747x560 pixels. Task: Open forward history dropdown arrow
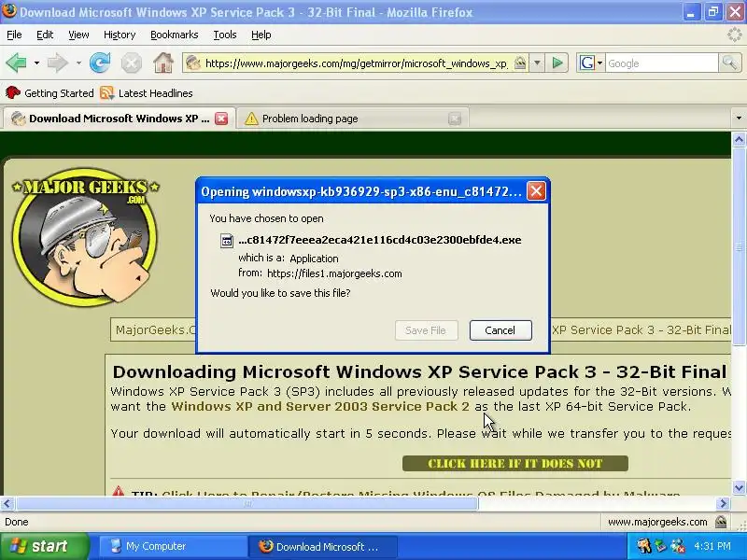pos(78,63)
